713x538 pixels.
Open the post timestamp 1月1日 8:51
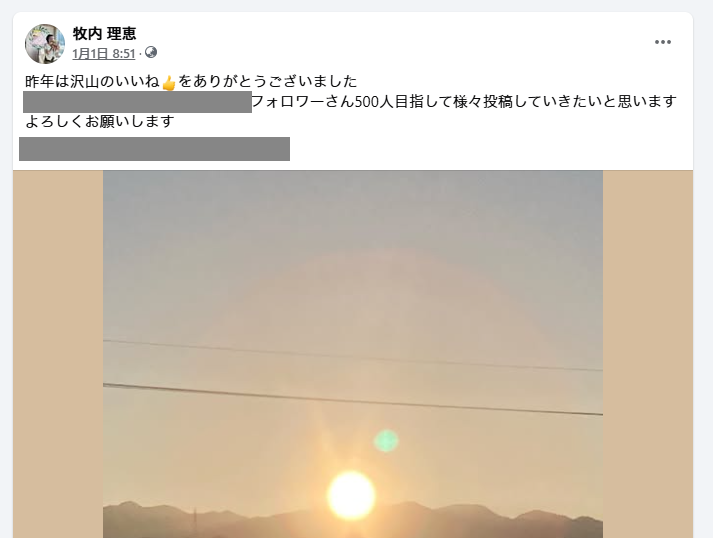click(104, 54)
